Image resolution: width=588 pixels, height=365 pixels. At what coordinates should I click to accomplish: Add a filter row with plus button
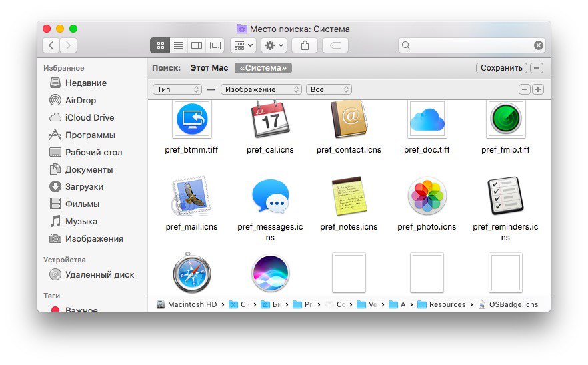(538, 89)
